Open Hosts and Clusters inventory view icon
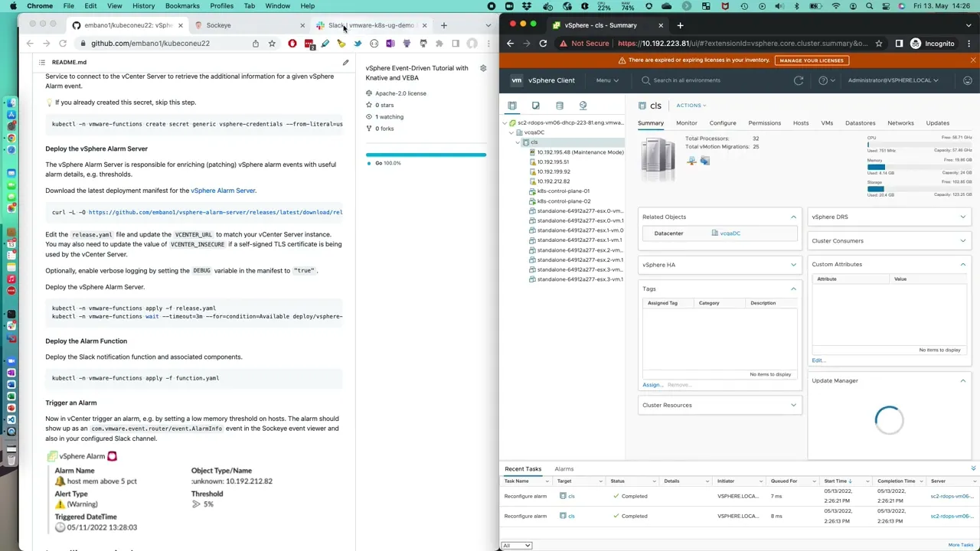Screen dimensions: 980x551 (x=512, y=106)
